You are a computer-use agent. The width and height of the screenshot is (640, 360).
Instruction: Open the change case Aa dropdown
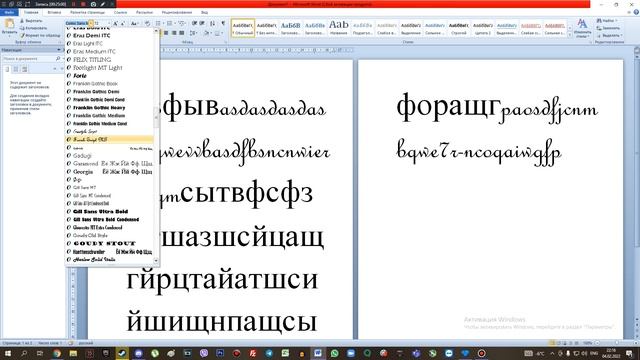coord(134,23)
